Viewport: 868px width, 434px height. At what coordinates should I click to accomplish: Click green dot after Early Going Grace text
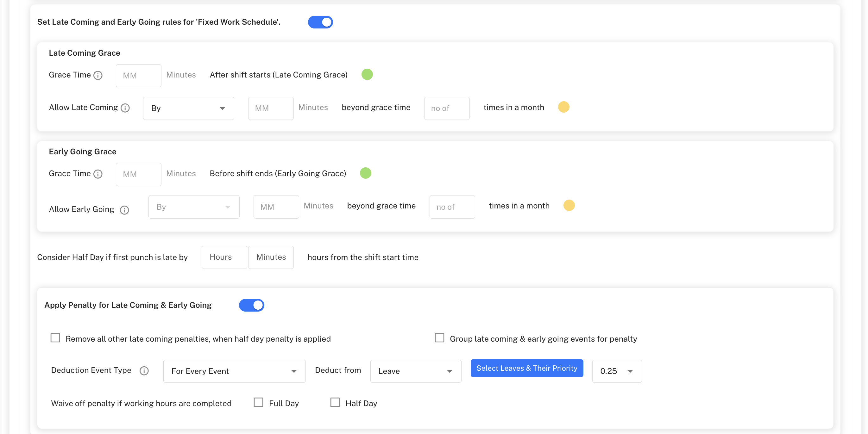(x=365, y=173)
